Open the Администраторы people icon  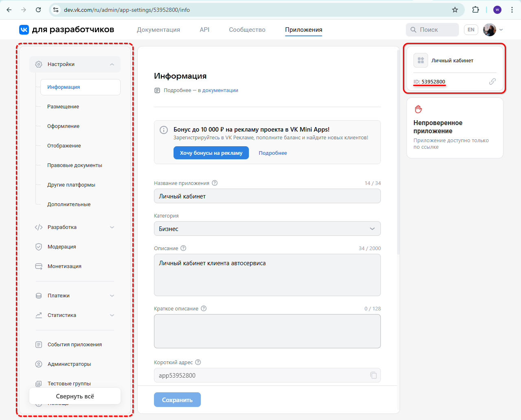coord(38,364)
